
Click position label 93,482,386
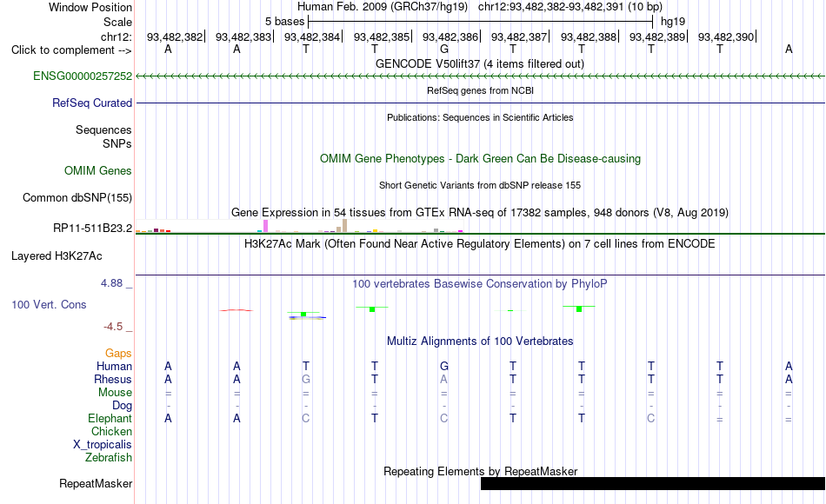click(x=450, y=36)
